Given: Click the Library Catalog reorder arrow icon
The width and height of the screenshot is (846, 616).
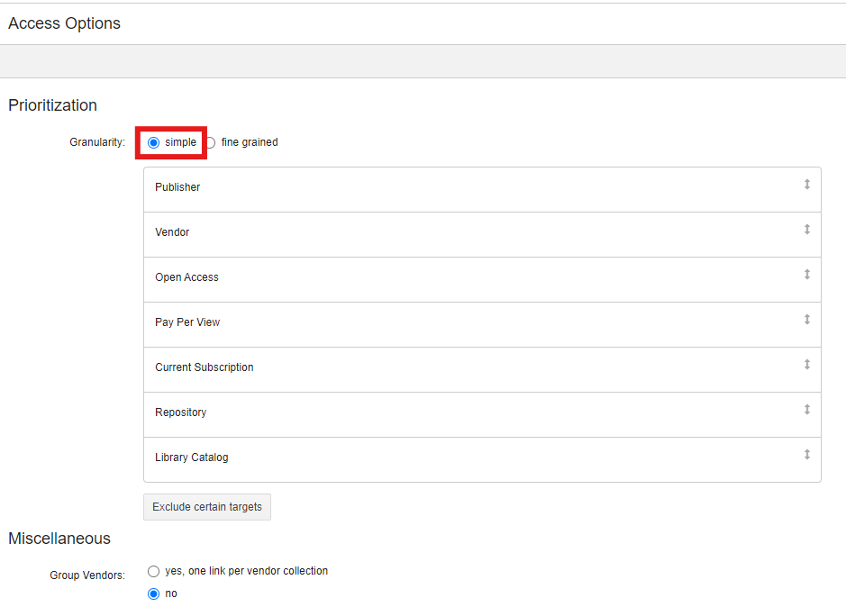Looking at the screenshot, I should pyautogui.click(x=806, y=455).
